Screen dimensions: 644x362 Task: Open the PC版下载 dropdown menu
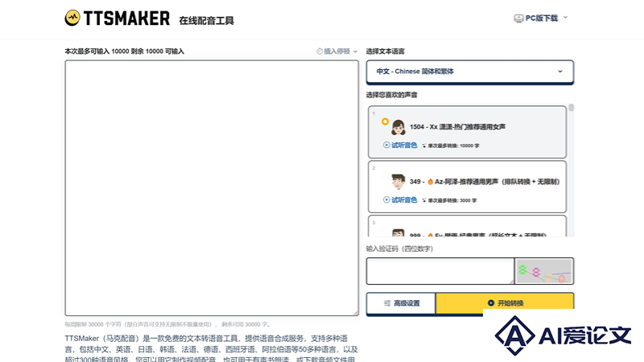point(541,18)
